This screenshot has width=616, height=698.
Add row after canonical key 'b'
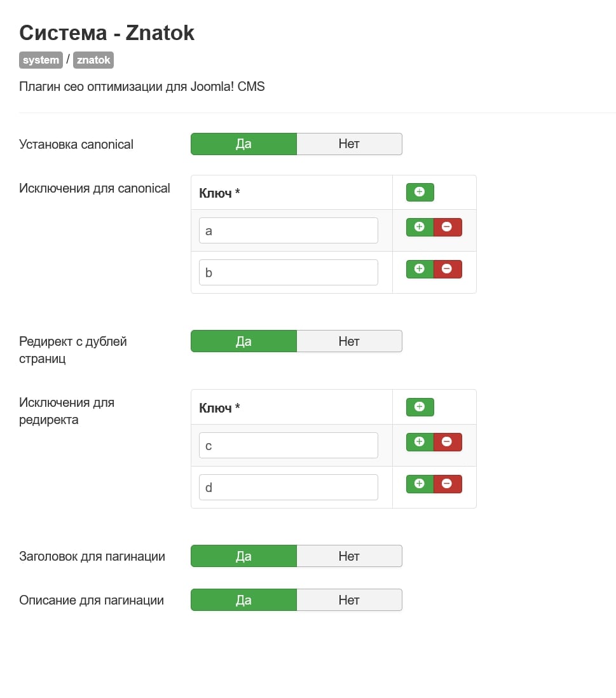(420, 269)
